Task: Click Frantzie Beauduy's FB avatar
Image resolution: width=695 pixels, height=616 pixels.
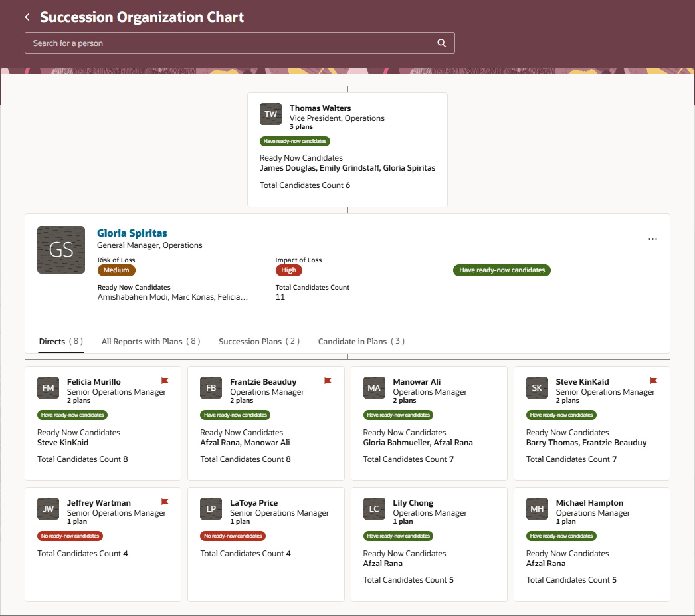Action: click(x=211, y=387)
